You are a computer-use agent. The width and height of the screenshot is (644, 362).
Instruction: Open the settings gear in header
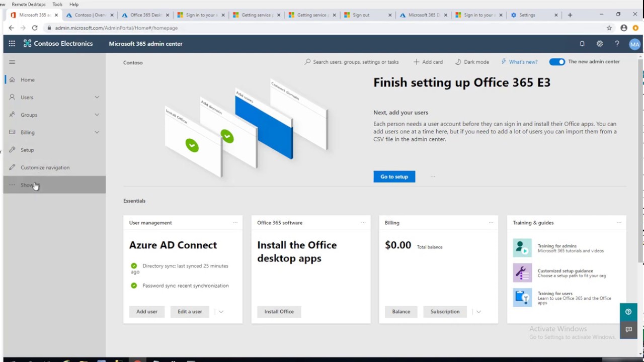(x=600, y=44)
